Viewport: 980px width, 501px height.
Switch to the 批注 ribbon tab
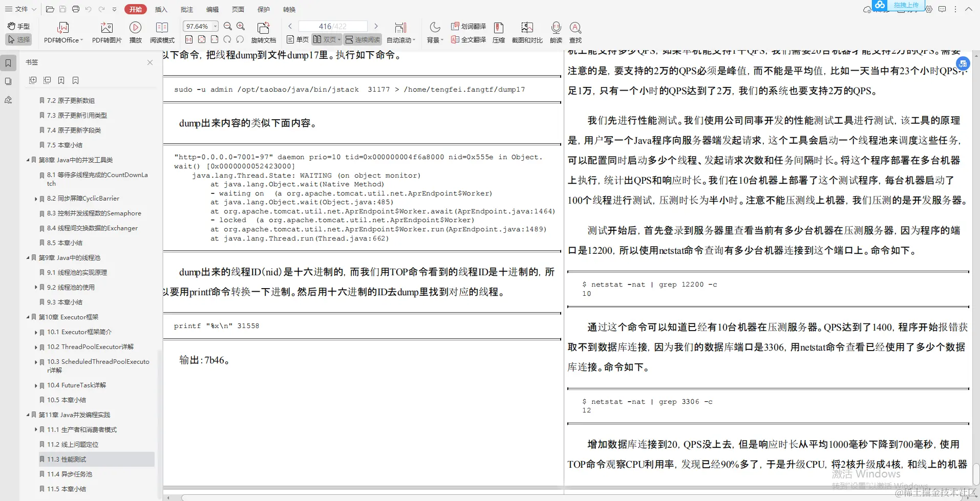(x=187, y=9)
